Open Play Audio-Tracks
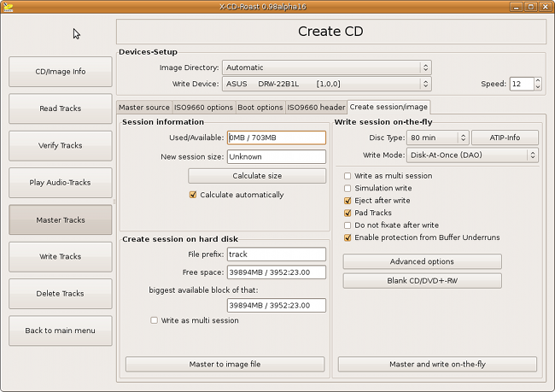Image resolution: width=555 pixels, height=392 pixels. [x=60, y=183]
